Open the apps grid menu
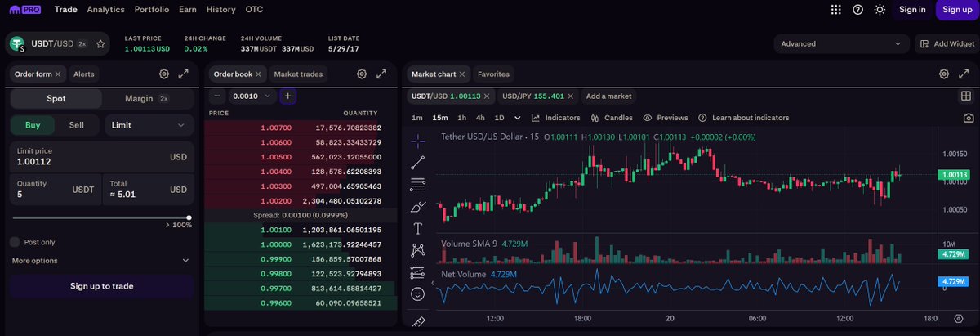The height and width of the screenshot is (336, 980). [x=835, y=10]
